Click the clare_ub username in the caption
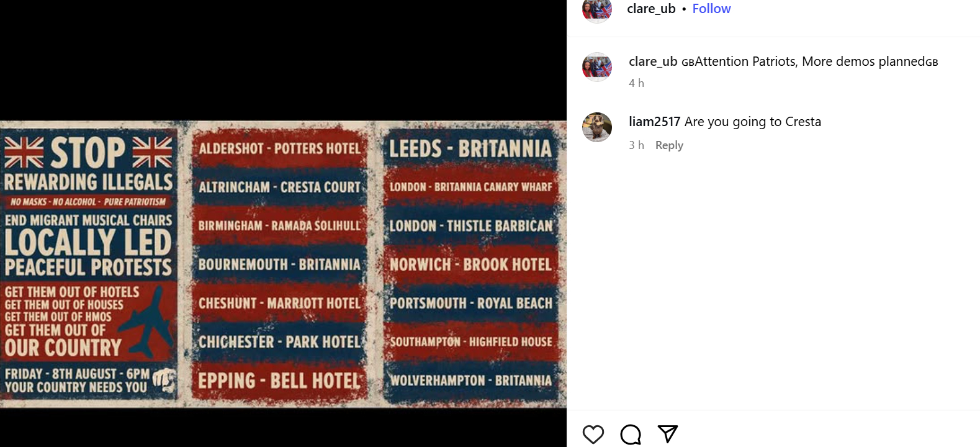This screenshot has width=980, height=447. 653,61
